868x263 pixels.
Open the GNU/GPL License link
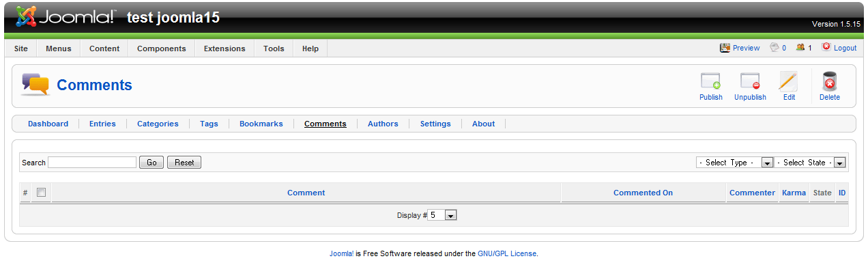pyautogui.click(x=507, y=253)
